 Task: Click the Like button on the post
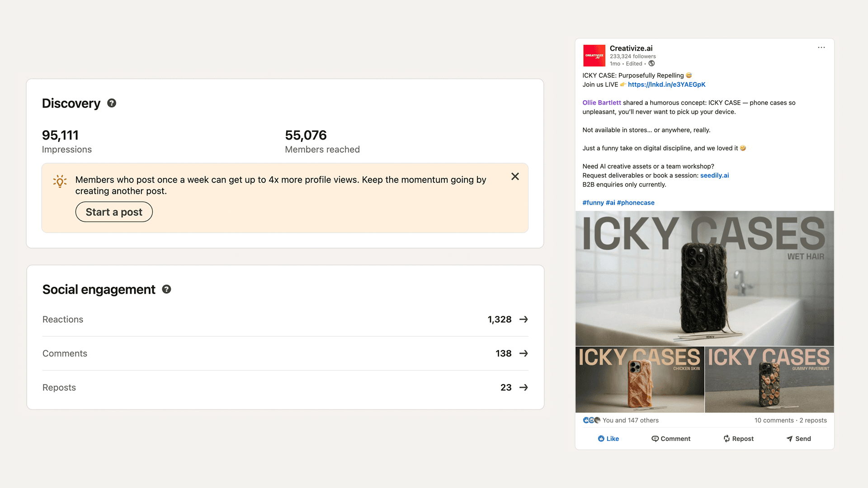tap(608, 439)
